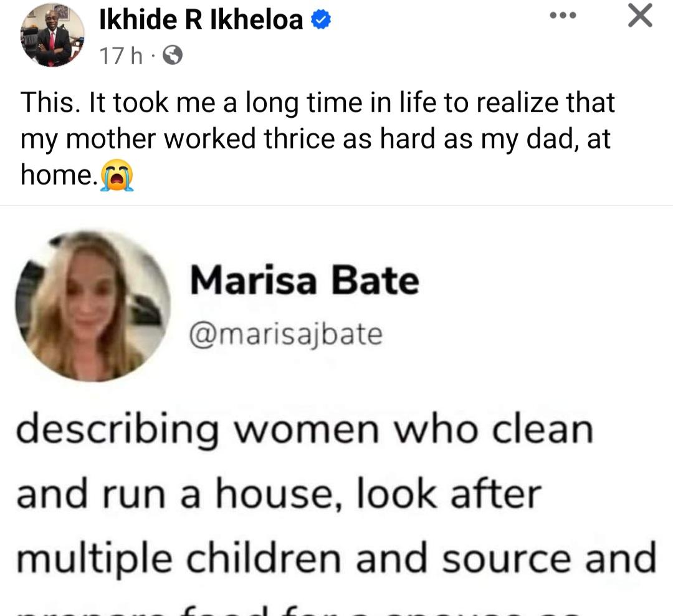673x616 pixels.
Task: Click tweet line "describing women who clean"
Action: coord(304,430)
